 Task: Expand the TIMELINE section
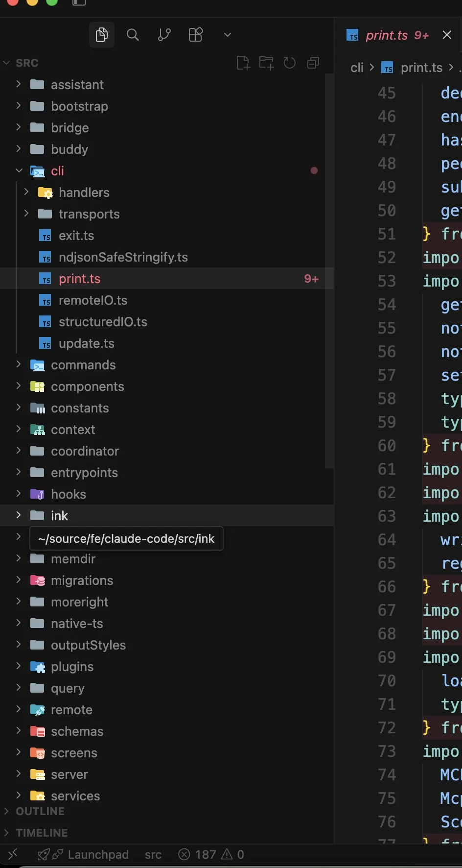42,833
